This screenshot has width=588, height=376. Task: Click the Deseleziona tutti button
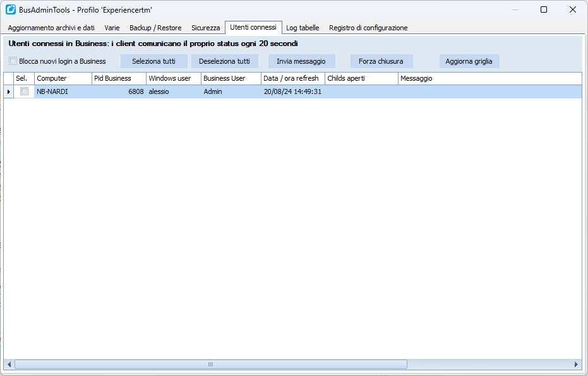click(x=224, y=61)
